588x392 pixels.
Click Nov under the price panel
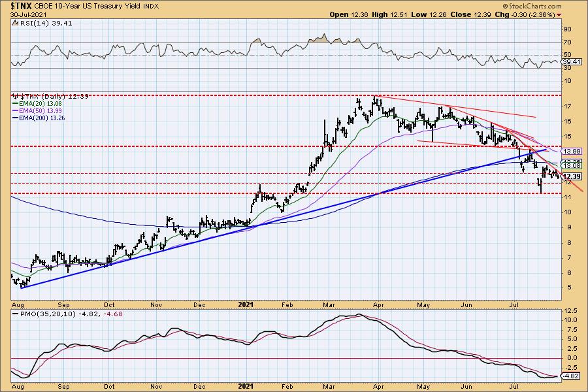156,305
